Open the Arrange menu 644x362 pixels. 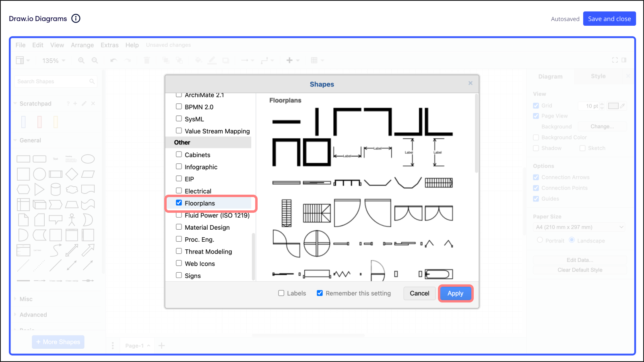tap(82, 45)
